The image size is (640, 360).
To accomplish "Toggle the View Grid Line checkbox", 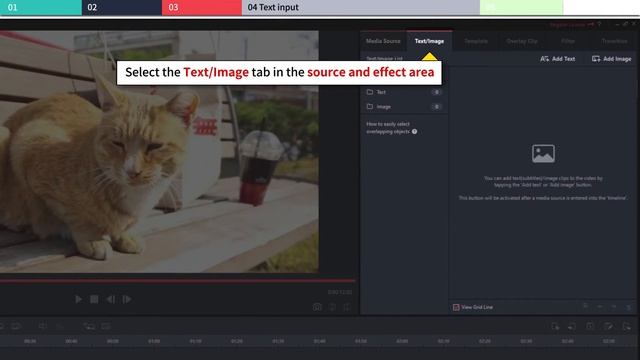I will tap(456, 307).
